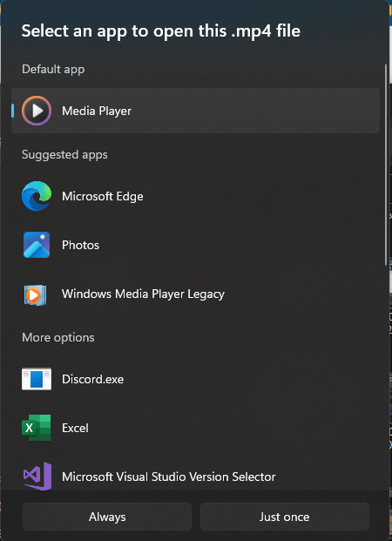Select the Microsoft Edge logo icon
The width and height of the screenshot is (392, 541).
point(37,196)
